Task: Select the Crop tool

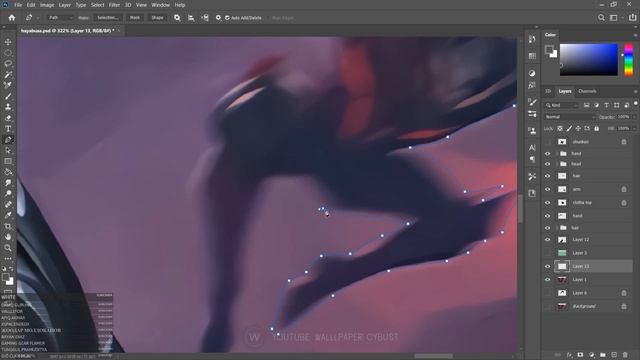Action: coord(8,226)
